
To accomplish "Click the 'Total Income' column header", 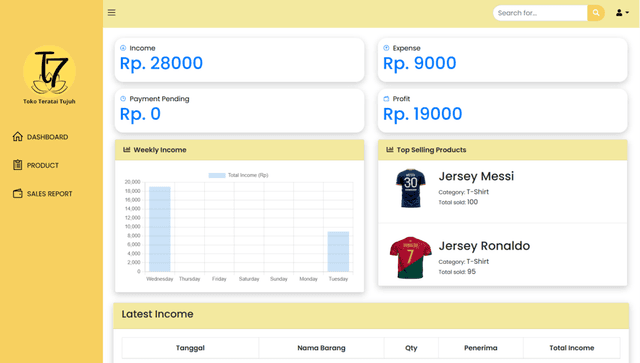I will pos(571,348).
